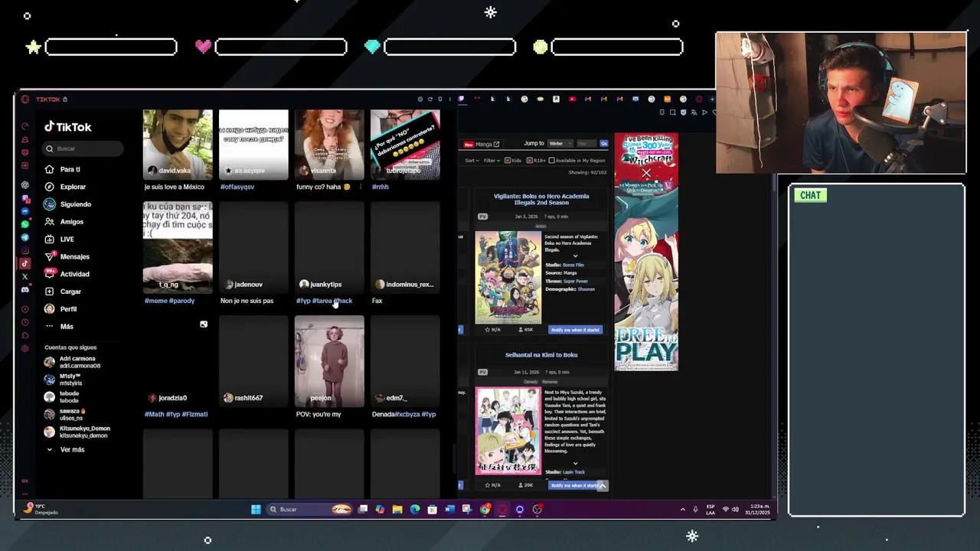The image size is (980, 551).
Task: Open the visannta video thumbnail
Action: pyautogui.click(x=329, y=145)
